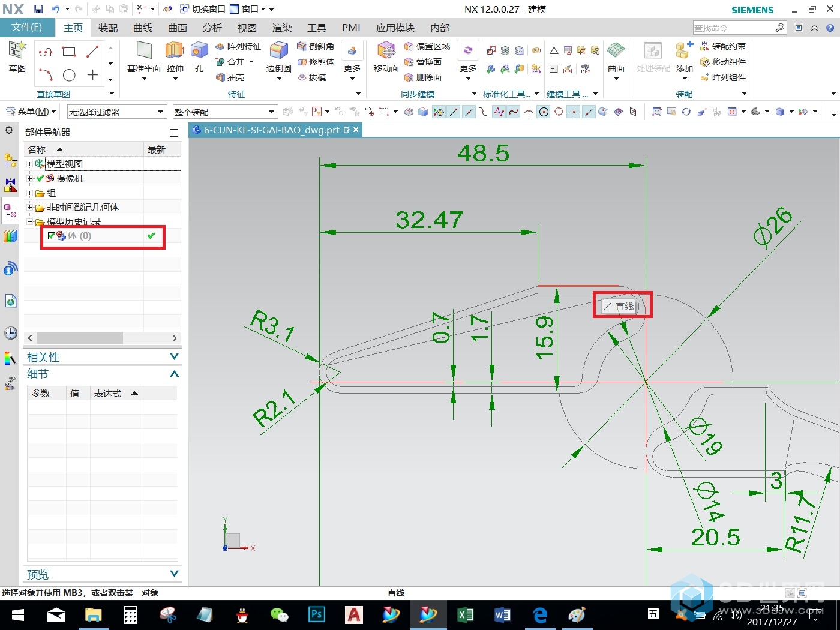This screenshot has height=630, width=840.
Task: Switch to the 分析 ribbon tab
Action: tap(212, 28)
